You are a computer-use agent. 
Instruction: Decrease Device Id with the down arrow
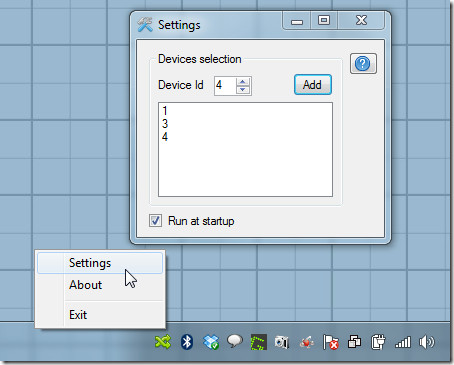pyautogui.click(x=243, y=90)
